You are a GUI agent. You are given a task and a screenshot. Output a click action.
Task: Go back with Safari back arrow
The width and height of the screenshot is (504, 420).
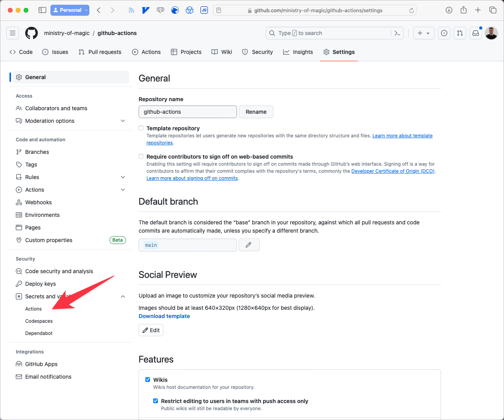pyautogui.click(x=99, y=10)
